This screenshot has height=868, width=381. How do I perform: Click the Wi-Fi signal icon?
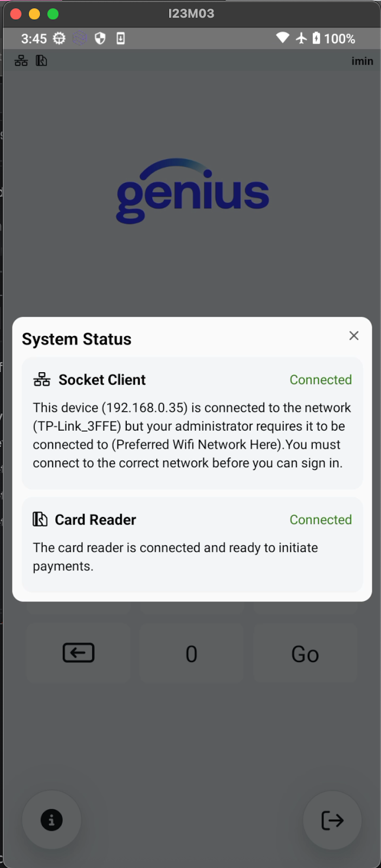pos(282,38)
